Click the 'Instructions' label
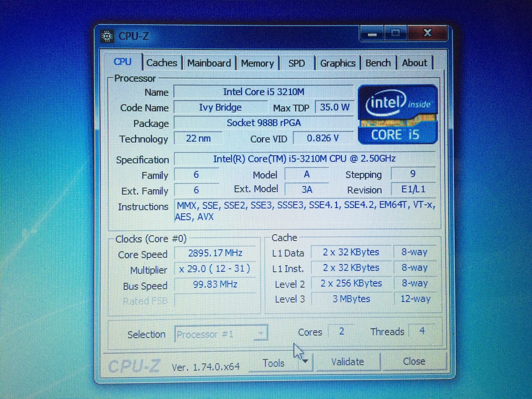 (143, 207)
